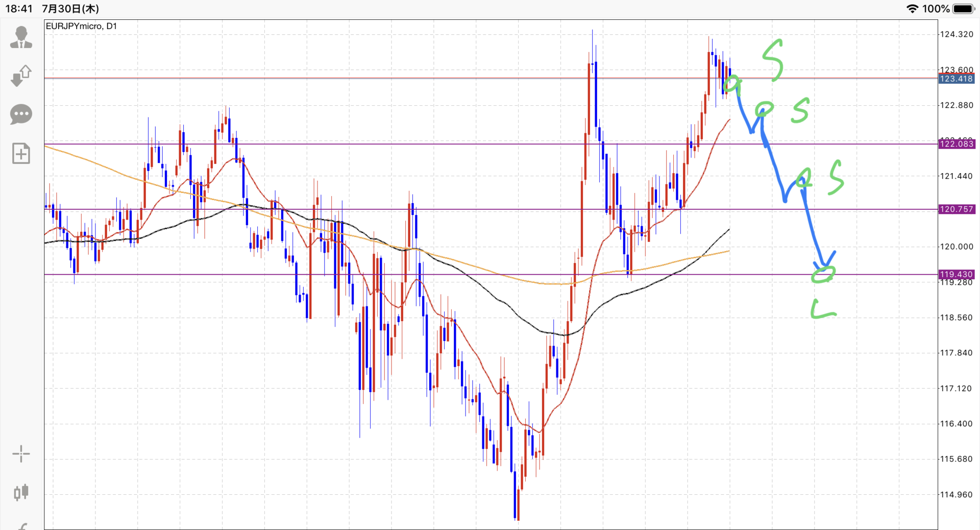Select the 122.083 purple level label
The image size is (980, 530).
pyautogui.click(x=957, y=144)
